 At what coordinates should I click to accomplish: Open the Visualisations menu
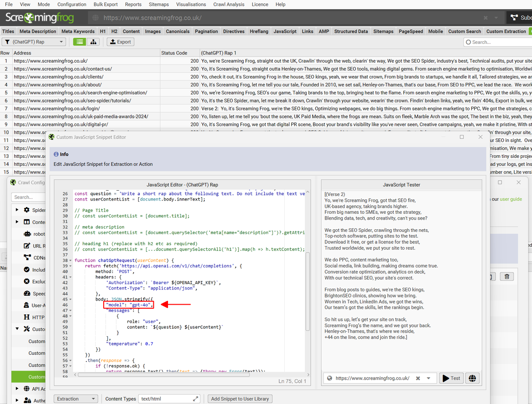click(x=191, y=4)
